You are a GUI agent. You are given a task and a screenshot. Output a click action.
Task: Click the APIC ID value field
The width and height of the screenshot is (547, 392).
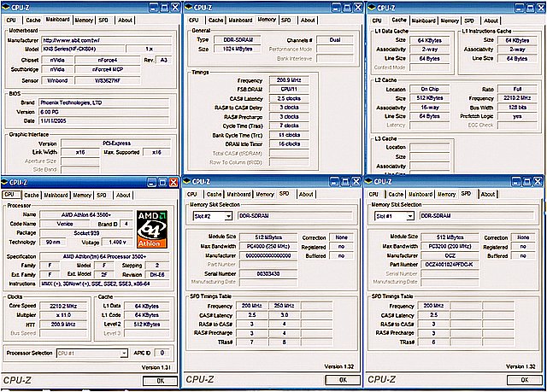162,353
